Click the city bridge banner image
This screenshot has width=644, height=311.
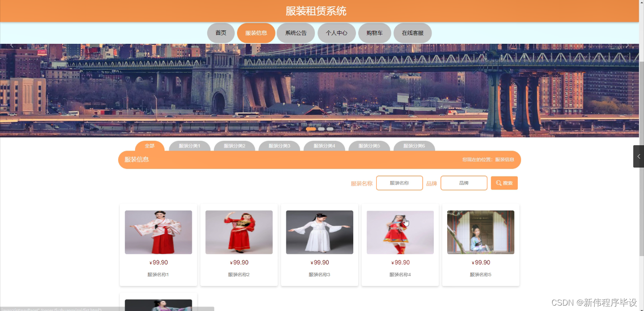tap(319, 90)
